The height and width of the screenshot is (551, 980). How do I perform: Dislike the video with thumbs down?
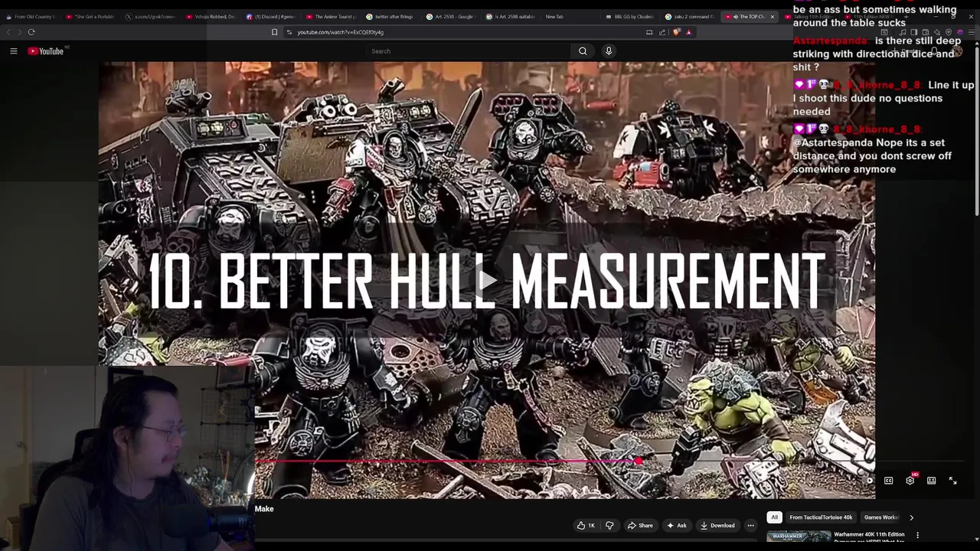pyautogui.click(x=609, y=526)
